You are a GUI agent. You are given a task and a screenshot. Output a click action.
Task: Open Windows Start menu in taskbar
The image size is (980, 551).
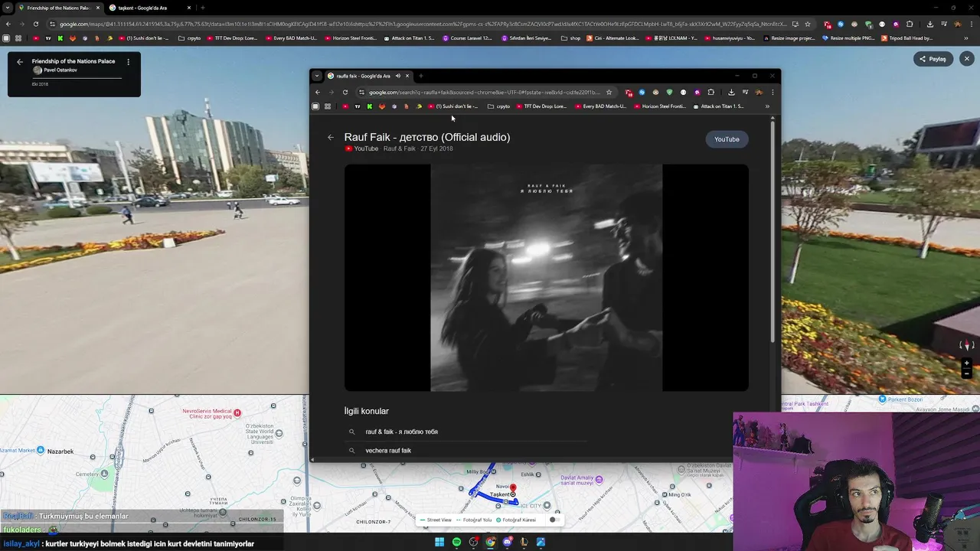tap(439, 542)
